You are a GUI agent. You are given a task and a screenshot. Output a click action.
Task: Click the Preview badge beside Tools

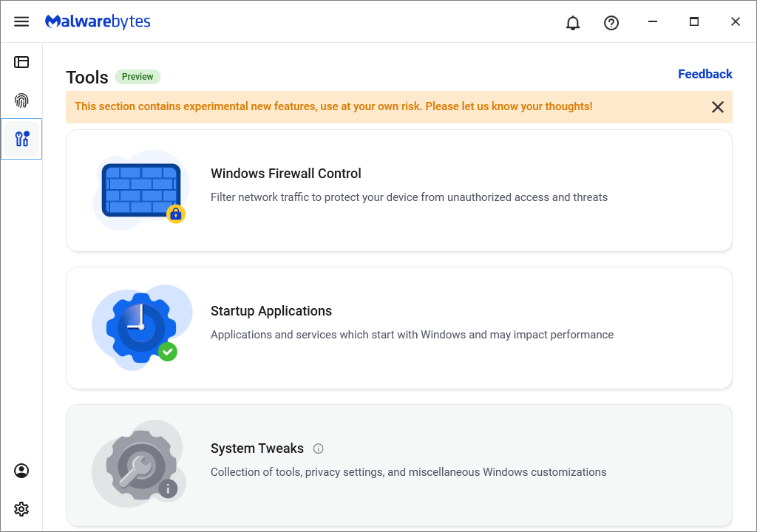tap(138, 77)
